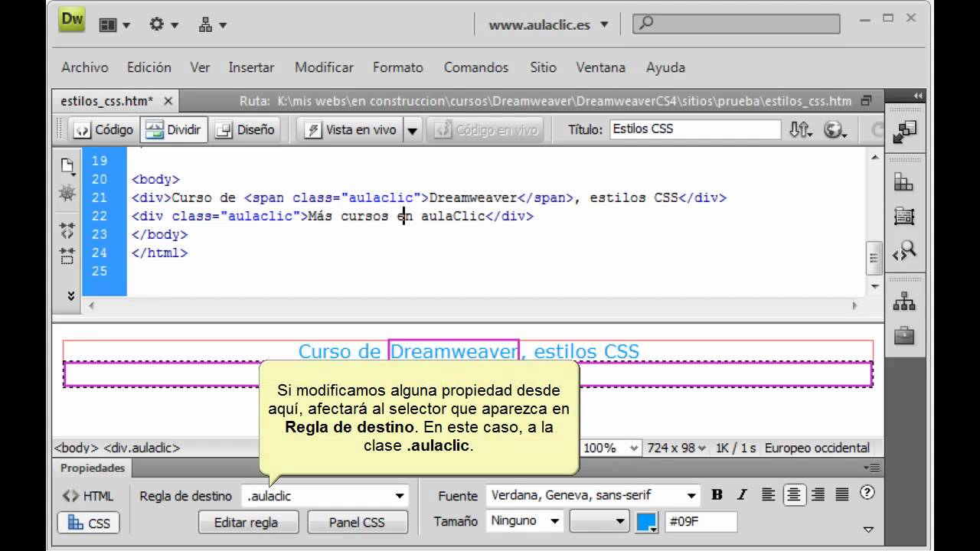Open the Modificar menu
Image resolution: width=980 pixels, height=551 pixels.
pos(324,67)
